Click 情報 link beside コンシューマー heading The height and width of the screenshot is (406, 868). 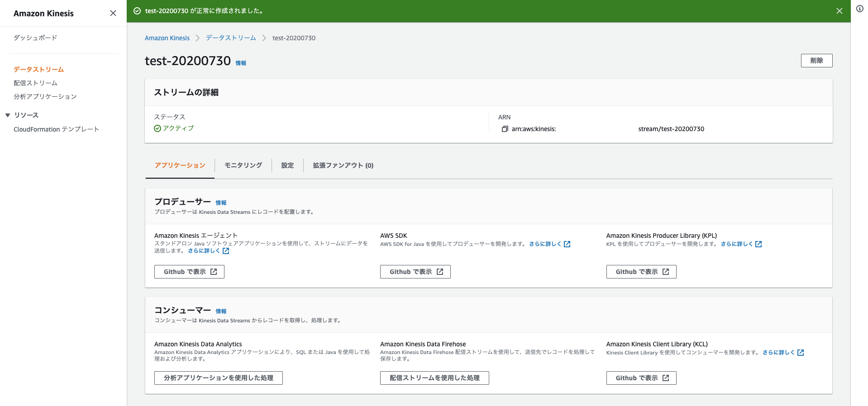[221, 312]
